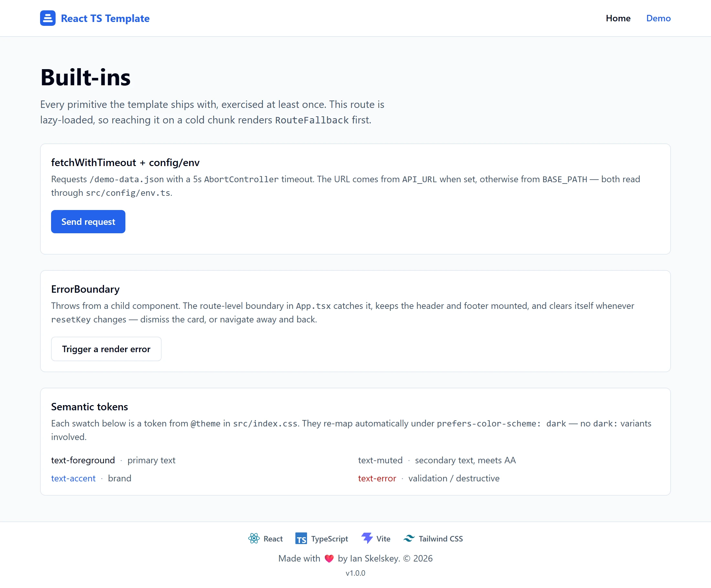This screenshot has height=588, width=711.
Task: Open the Home navigation item
Action: [618, 18]
